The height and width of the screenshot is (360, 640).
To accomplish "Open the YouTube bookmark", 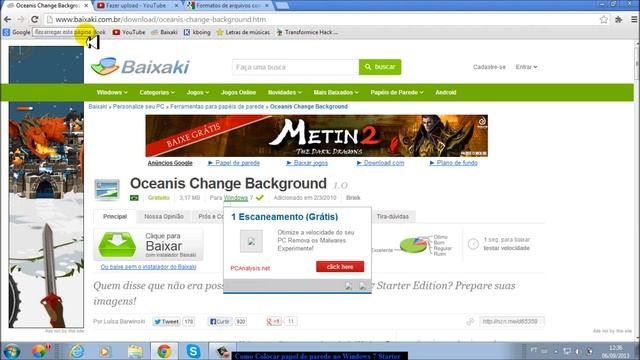I will coord(129,32).
